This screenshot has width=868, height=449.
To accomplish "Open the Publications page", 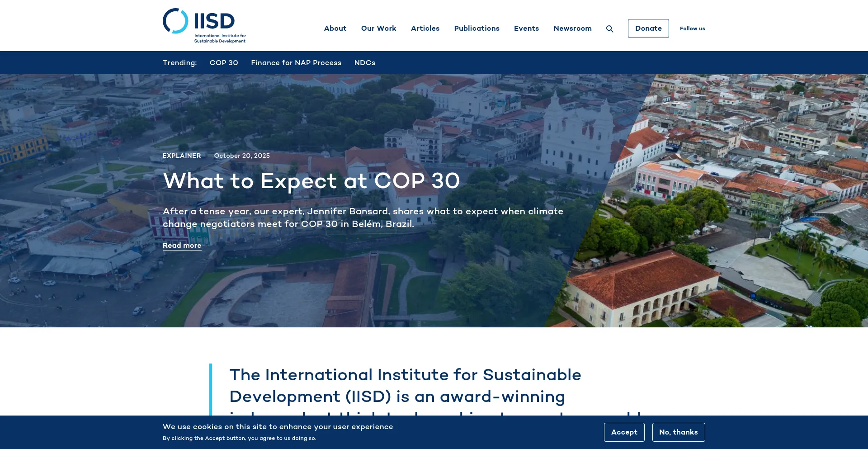I will tap(476, 28).
